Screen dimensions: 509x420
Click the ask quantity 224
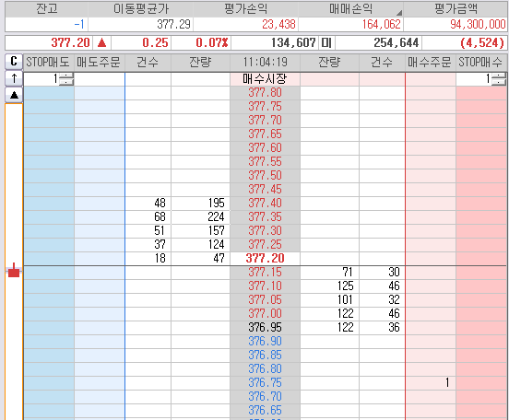tap(216, 217)
